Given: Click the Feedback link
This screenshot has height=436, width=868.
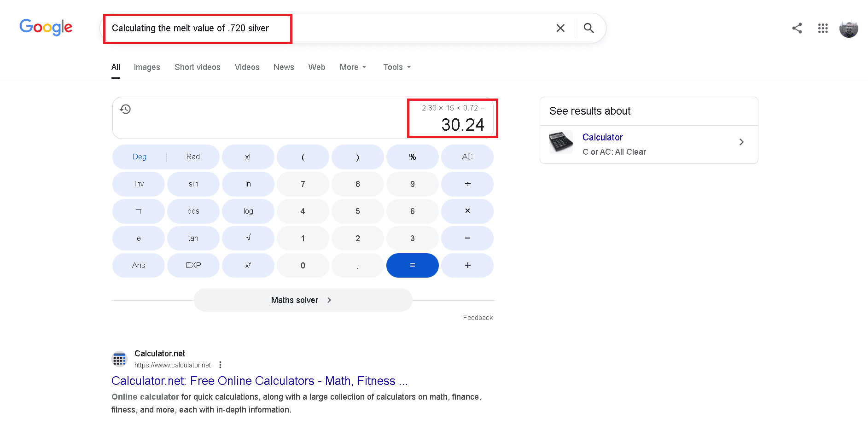Looking at the screenshot, I should tap(478, 317).
